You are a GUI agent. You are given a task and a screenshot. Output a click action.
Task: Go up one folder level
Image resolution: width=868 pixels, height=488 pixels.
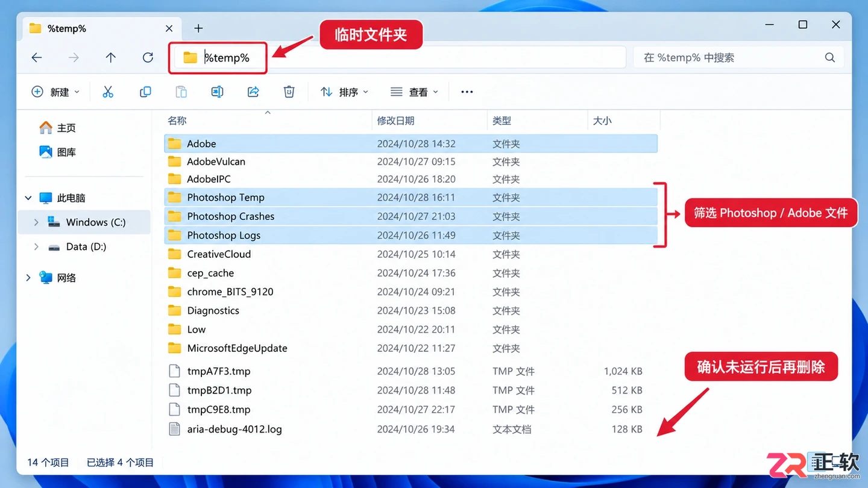[111, 58]
